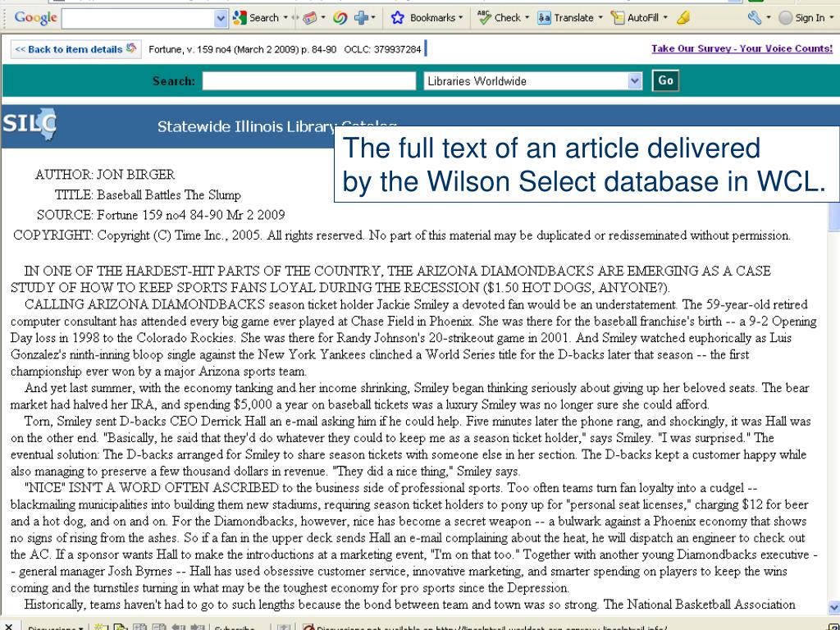Click the Google toolbar Search button
This screenshot has width=840, height=630.
[256, 18]
